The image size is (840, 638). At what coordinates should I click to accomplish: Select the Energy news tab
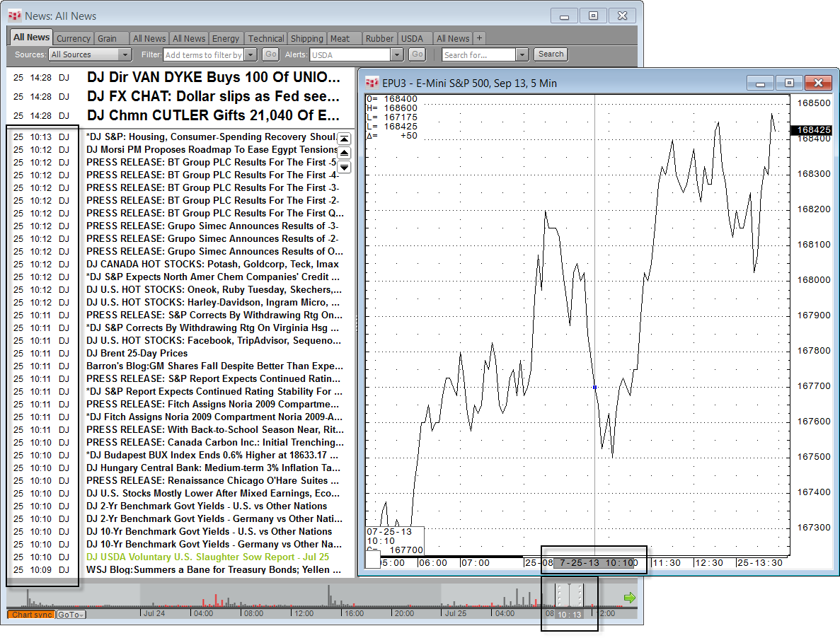226,38
